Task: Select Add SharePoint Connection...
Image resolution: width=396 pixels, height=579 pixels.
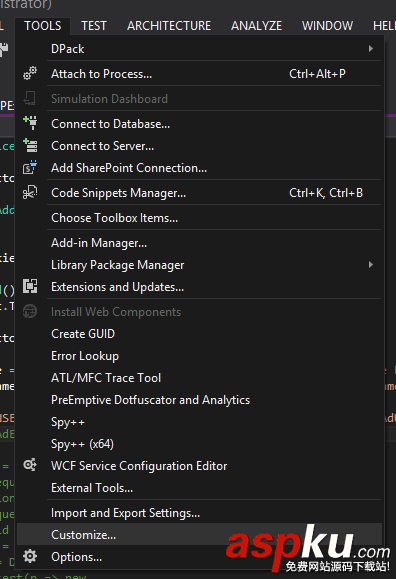Action: (x=199, y=168)
